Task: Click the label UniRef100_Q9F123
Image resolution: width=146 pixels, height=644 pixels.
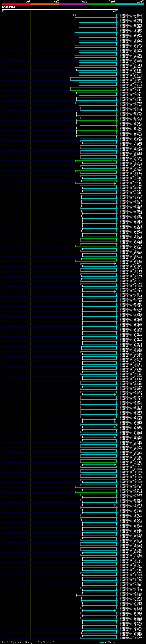Action: coord(131,266)
